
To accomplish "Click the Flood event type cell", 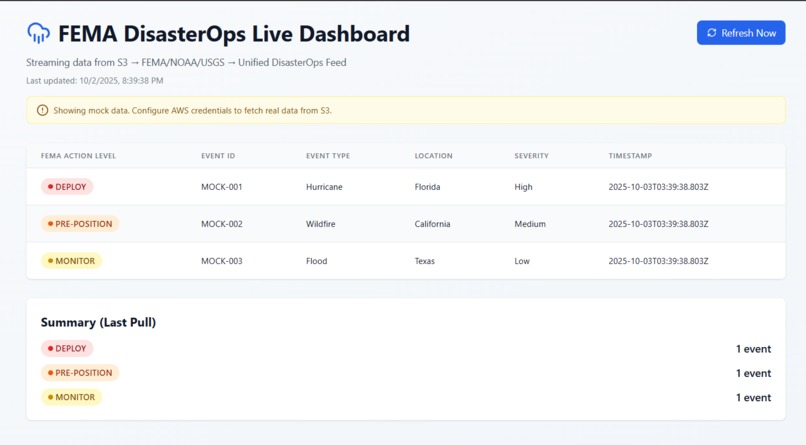I will pyautogui.click(x=317, y=261).
